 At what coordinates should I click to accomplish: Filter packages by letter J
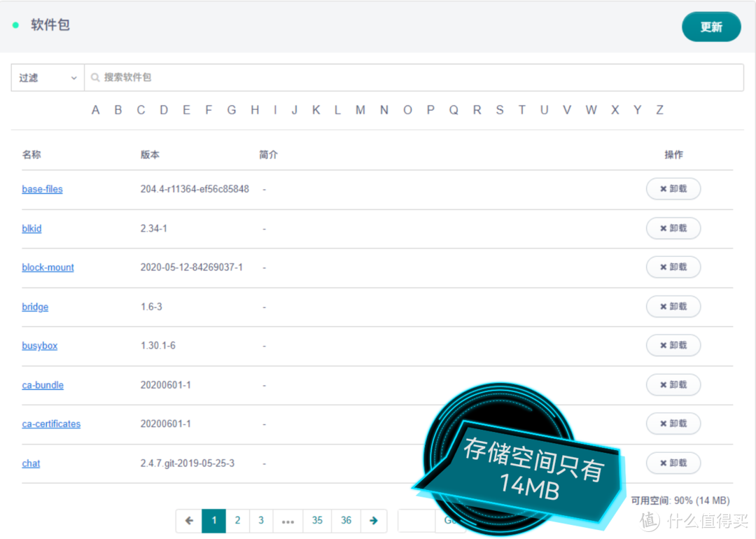294,110
